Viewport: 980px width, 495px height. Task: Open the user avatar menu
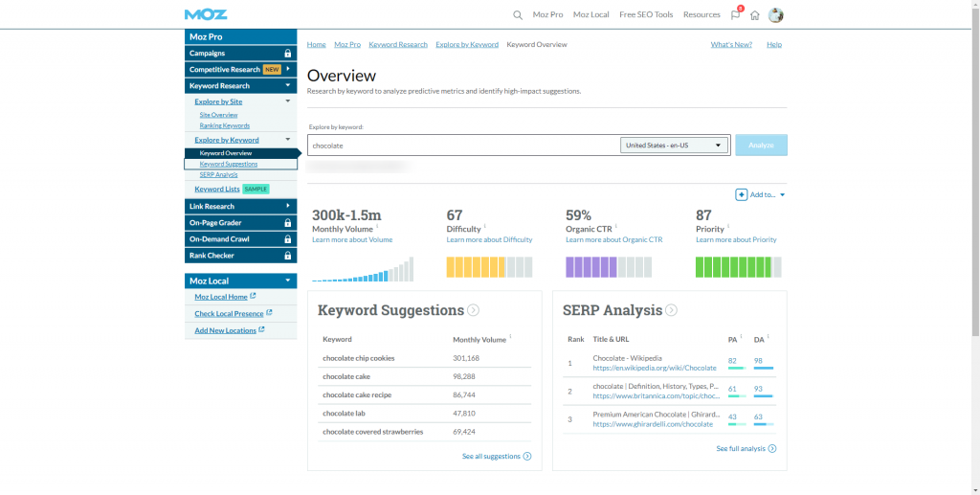tap(775, 15)
